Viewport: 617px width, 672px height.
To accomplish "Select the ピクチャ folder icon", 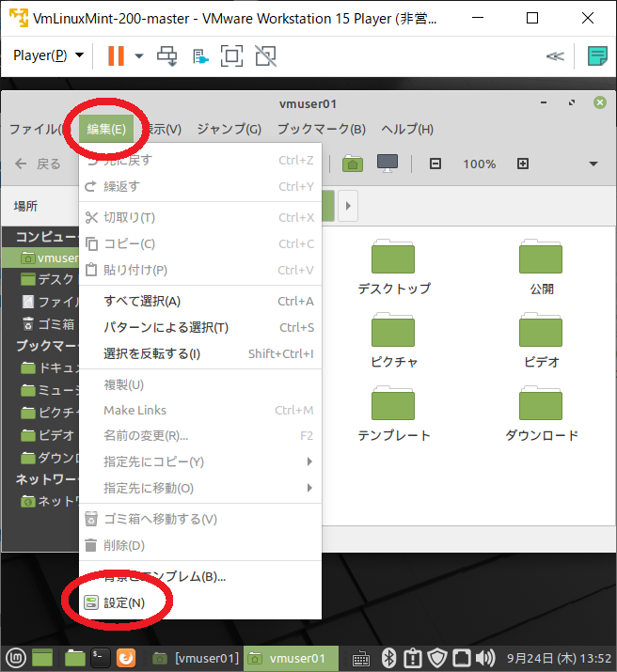I will [393, 330].
